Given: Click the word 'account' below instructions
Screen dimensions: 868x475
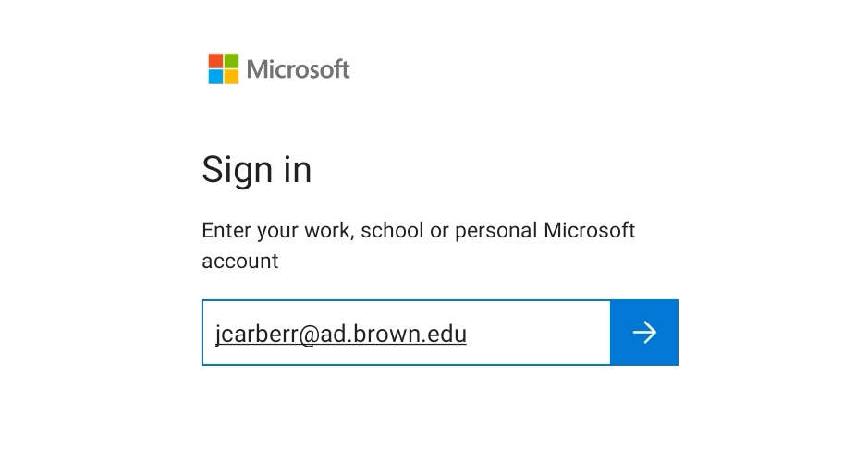Looking at the screenshot, I should pos(240,261).
